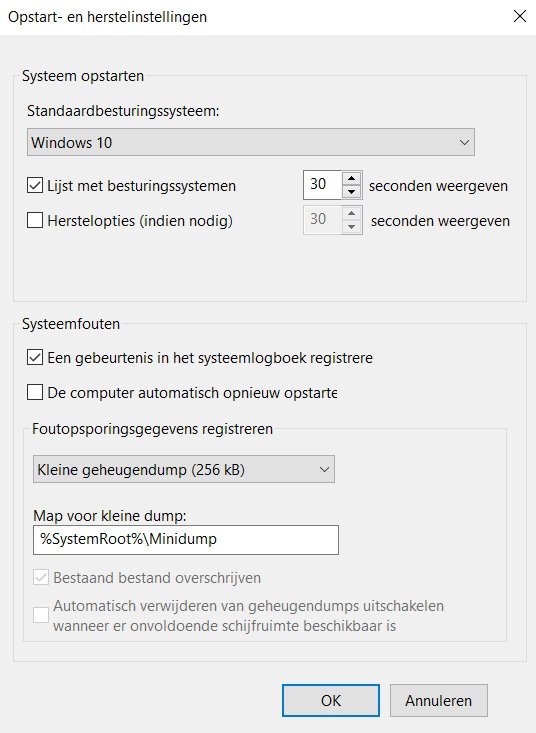Click the dropdown arrow beside Windows 10
Image resolution: width=536 pixels, height=733 pixels.
tap(464, 142)
